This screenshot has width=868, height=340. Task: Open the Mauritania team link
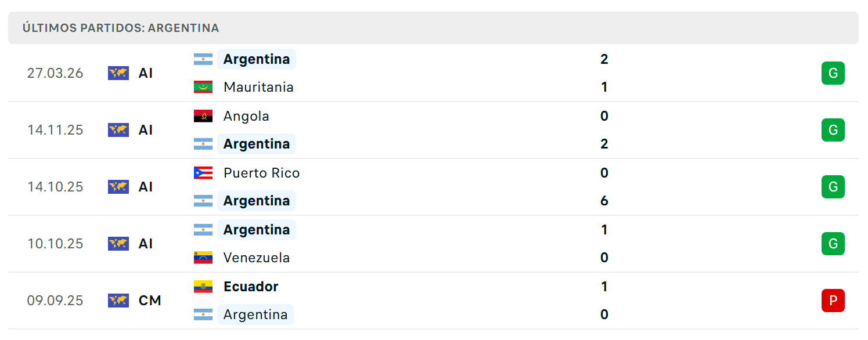pyautogui.click(x=258, y=87)
